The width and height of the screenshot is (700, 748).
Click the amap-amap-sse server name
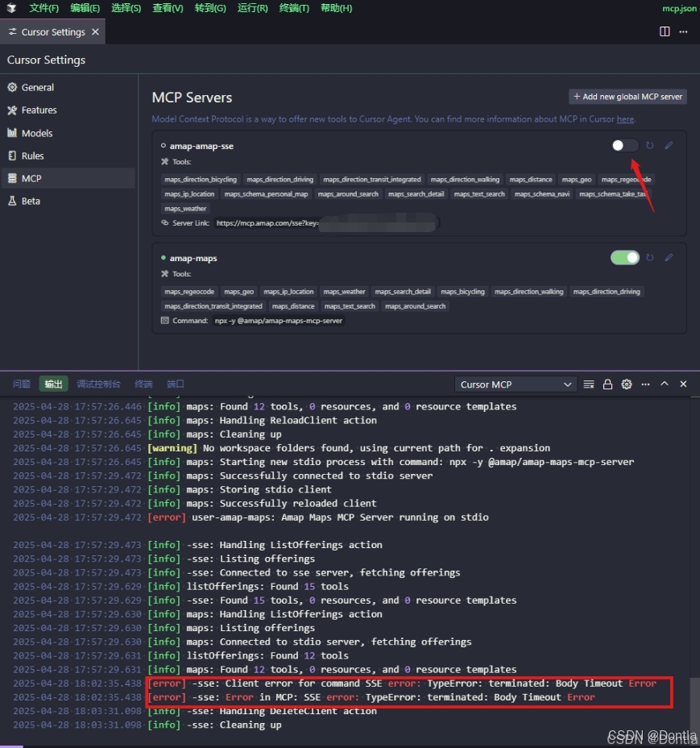pos(201,146)
